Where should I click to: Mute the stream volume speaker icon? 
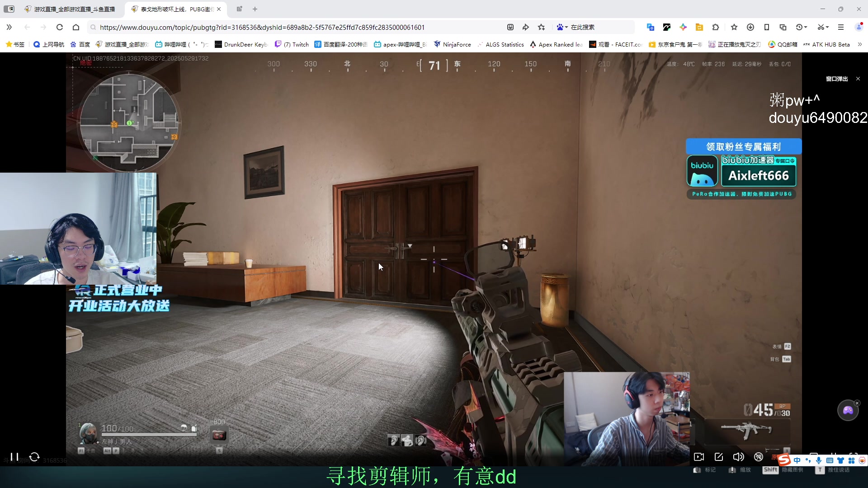738,457
